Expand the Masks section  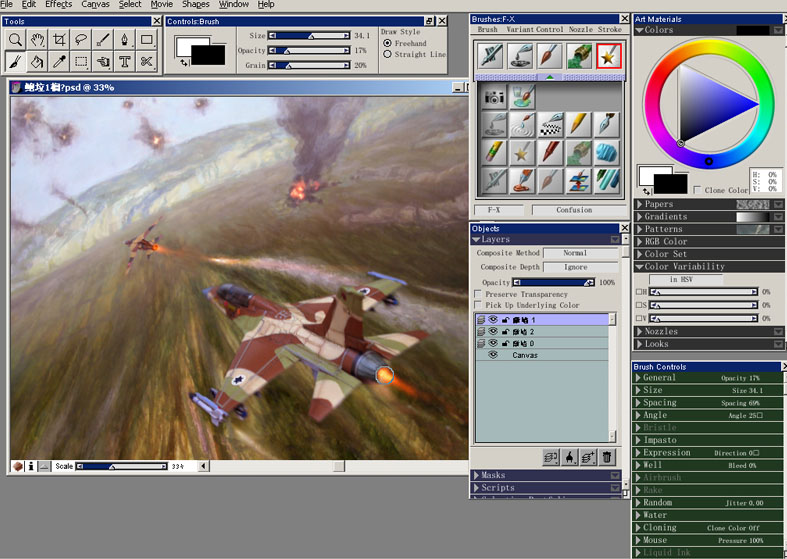click(x=476, y=475)
